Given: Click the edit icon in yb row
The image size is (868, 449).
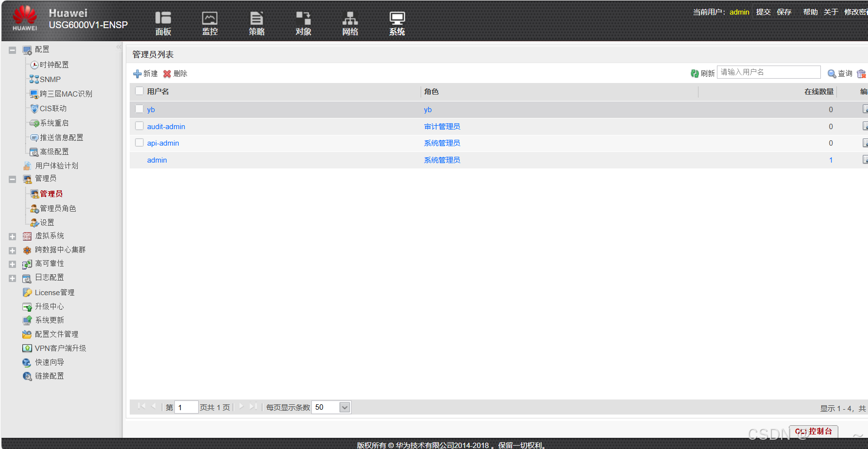Looking at the screenshot, I should click(x=865, y=109).
